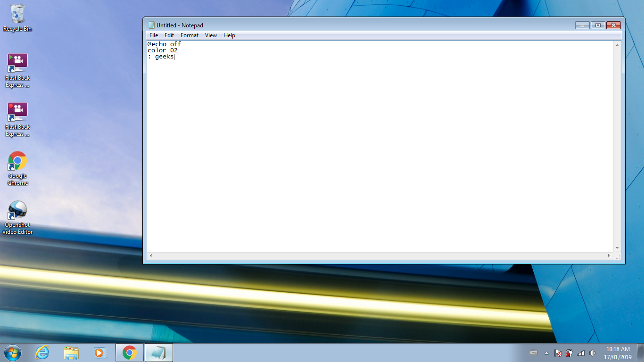The image size is (644, 362).
Task: Click the scroll-down arrow on the vertical scrollbar
Action: pyautogui.click(x=617, y=247)
